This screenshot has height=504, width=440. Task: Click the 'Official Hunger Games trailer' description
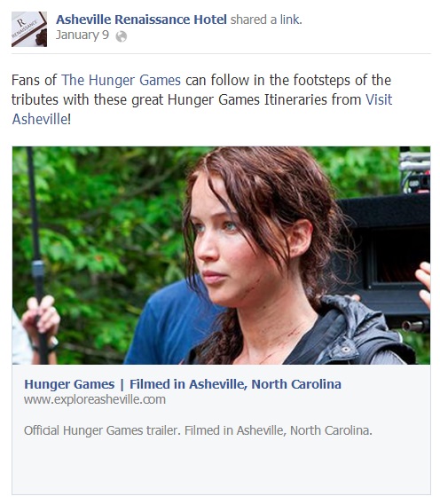[x=198, y=430]
